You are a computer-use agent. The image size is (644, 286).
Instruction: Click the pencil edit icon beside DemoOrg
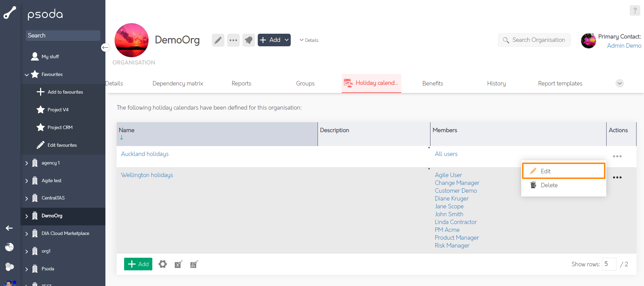coord(218,40)
